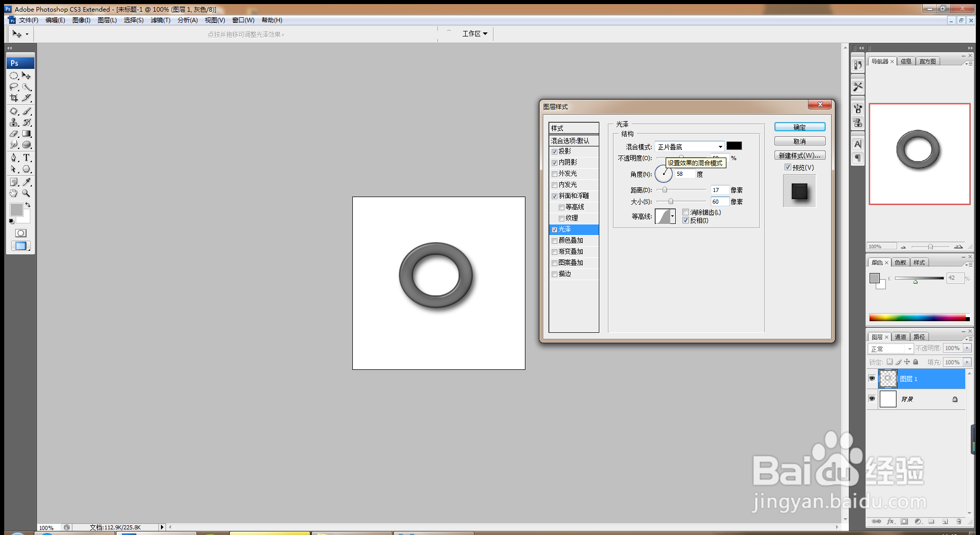Image resolution: width=980 pixels, height=535 pixels.
Task: Click the 距离 distance slider handle
Action: click(x=665, y=190)
